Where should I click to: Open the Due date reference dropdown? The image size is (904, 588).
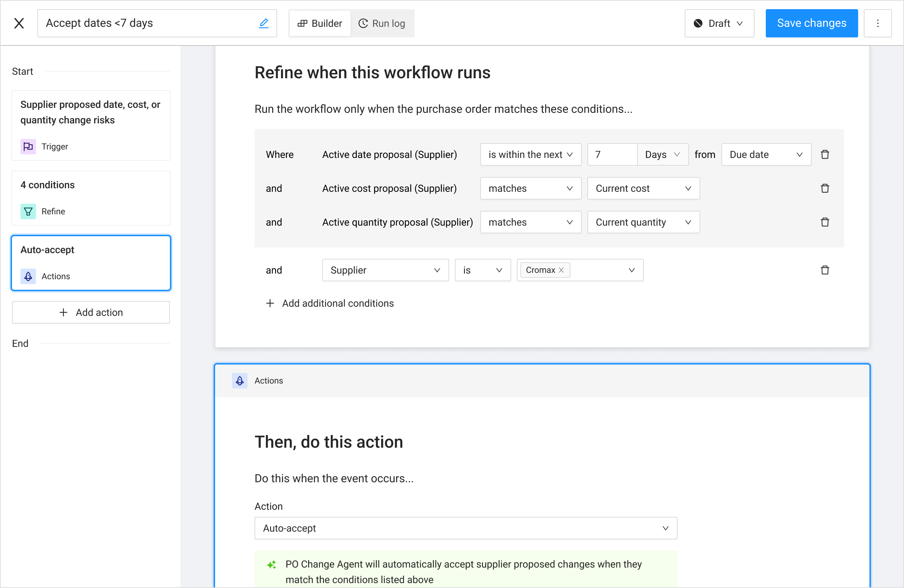click(x=766, y=155)
